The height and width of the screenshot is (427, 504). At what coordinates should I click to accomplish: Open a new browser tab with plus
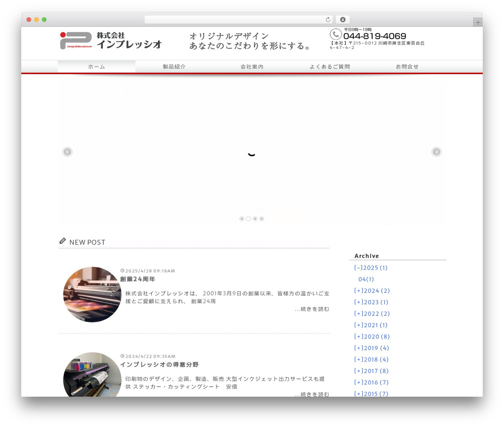(478, 22)
